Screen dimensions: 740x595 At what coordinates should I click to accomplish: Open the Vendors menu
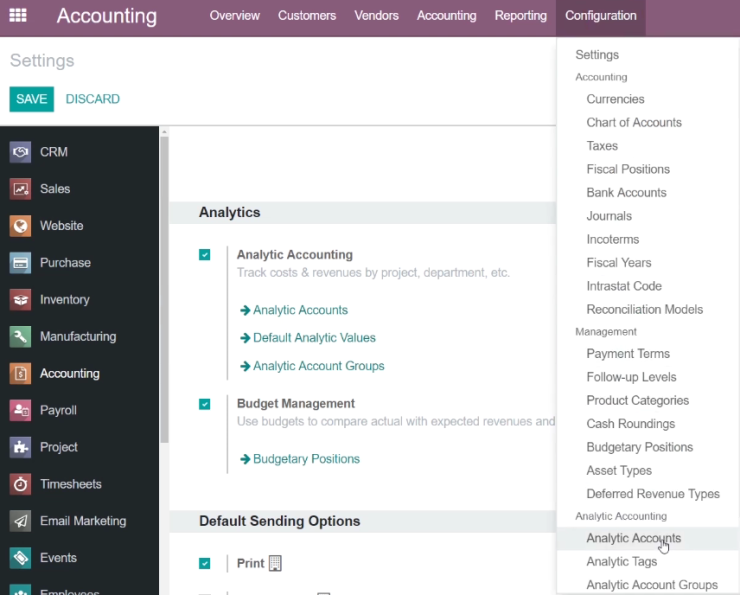click(x=377, y=16)
